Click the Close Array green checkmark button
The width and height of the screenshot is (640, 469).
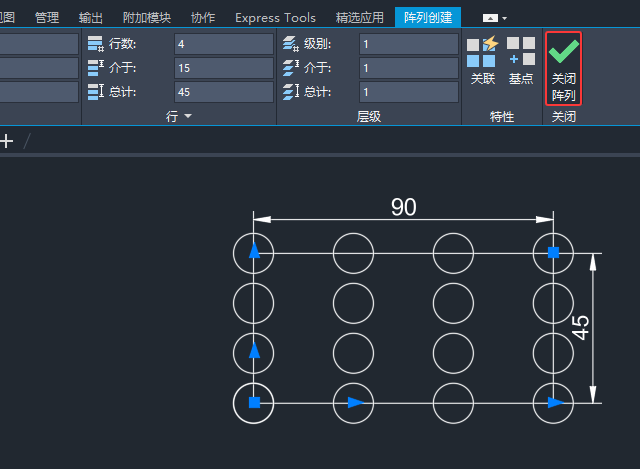pyautogui.click(x=563, y=54)
